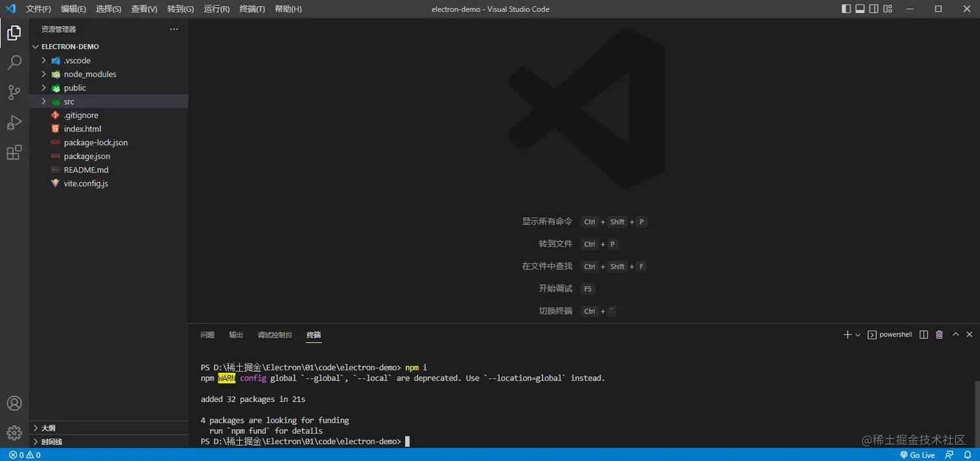Click the 'added 32 packages in 21s' line

[x=253, y=399]
